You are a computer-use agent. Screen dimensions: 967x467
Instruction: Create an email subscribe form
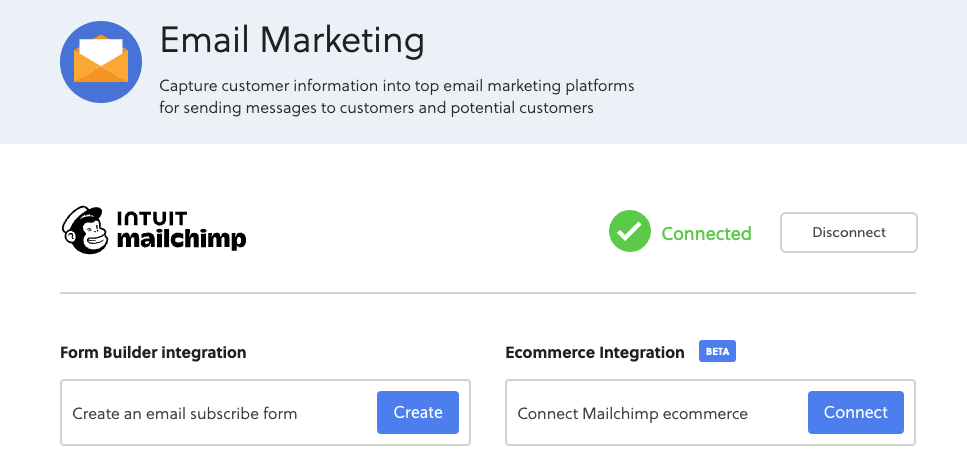(x=418, y=412)
